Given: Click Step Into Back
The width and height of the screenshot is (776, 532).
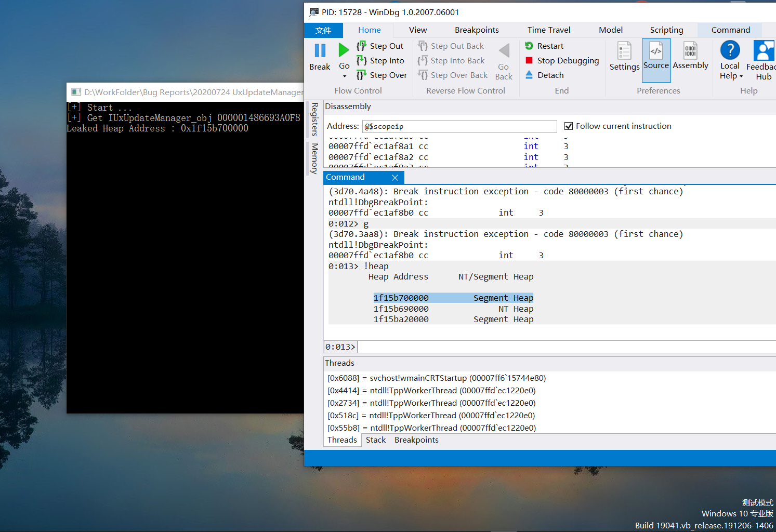Looking at the screenshot, I should coord(451,61).
